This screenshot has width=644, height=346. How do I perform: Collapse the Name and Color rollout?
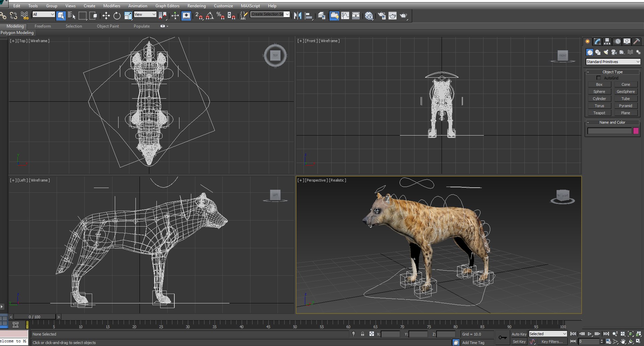[612, 122]
